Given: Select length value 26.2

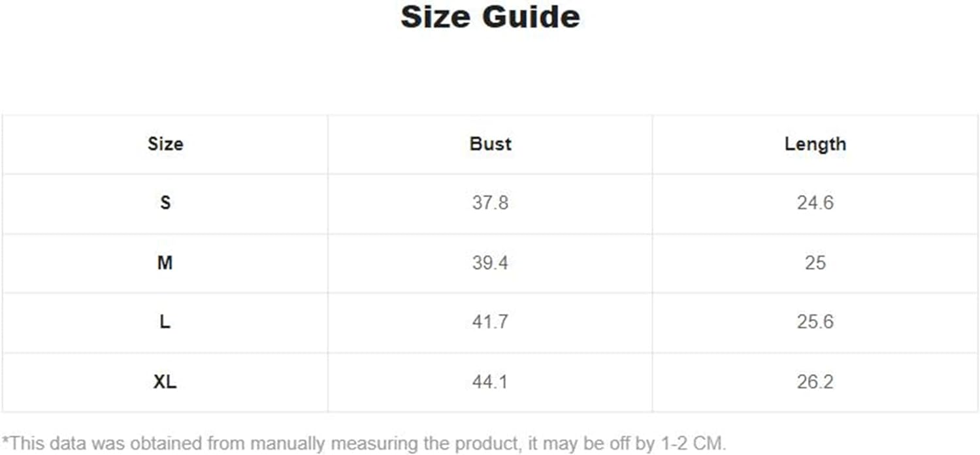Looking at the screenshot, I should 815,382.
